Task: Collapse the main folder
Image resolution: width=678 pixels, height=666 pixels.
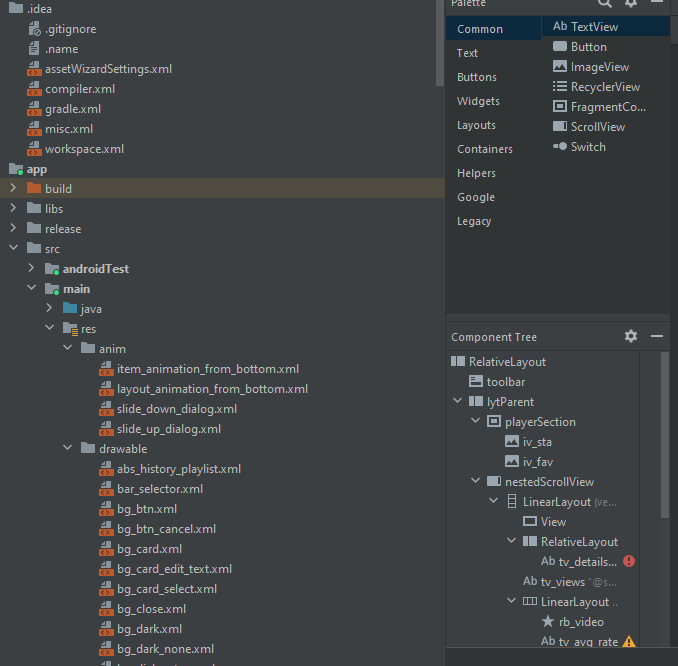Action: tap(32, 288)
